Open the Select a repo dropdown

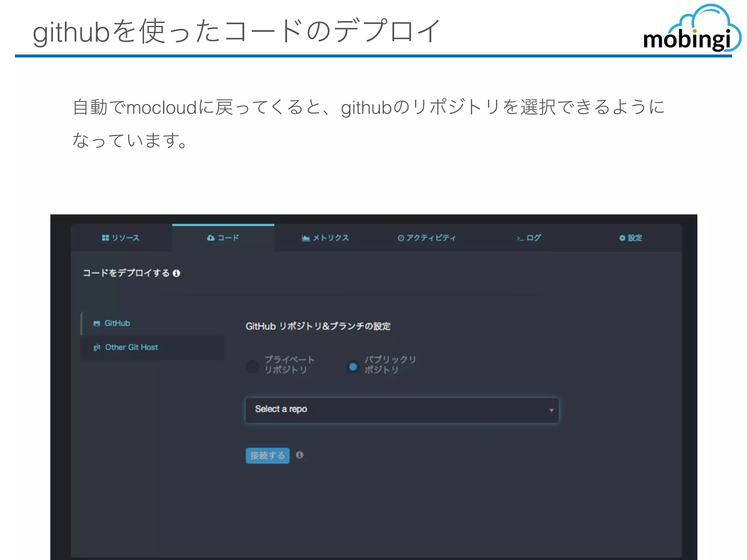pos(402,410)
